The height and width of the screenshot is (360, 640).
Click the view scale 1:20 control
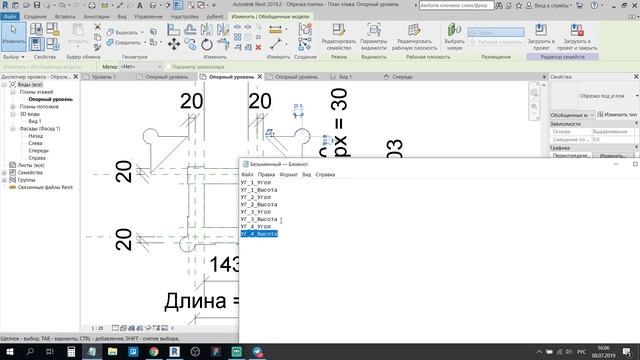[97, 328]
